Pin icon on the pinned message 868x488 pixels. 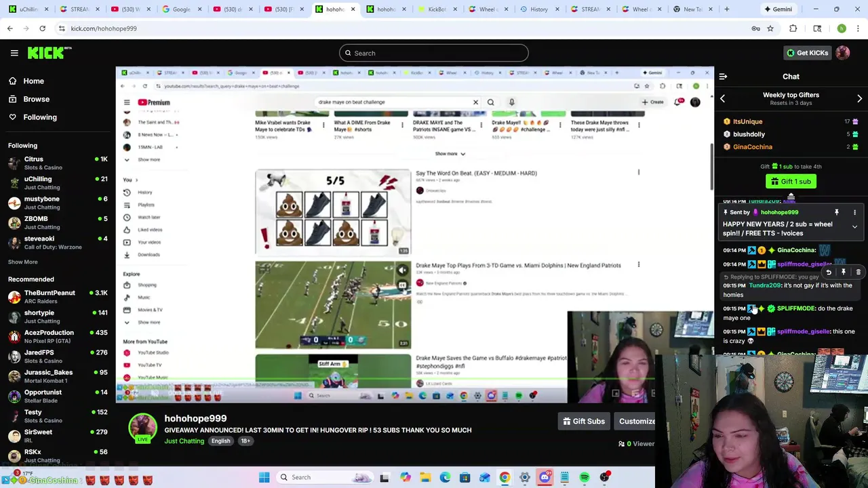(x=836, y=212)
